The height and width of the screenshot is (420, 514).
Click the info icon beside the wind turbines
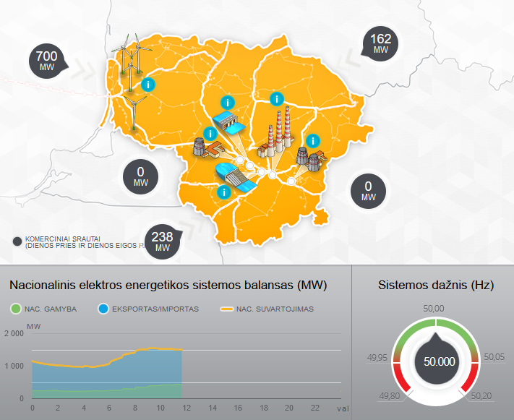click(x=147, y=84)
